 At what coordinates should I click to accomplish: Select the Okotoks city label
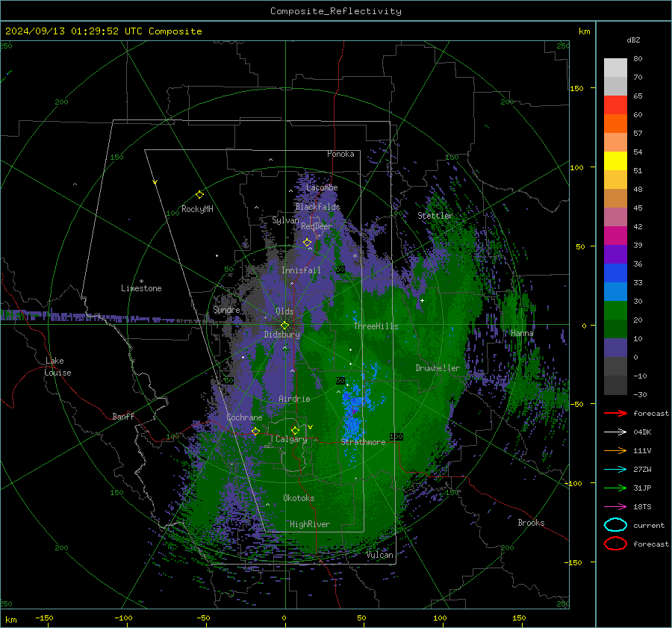tap(299, 498)
